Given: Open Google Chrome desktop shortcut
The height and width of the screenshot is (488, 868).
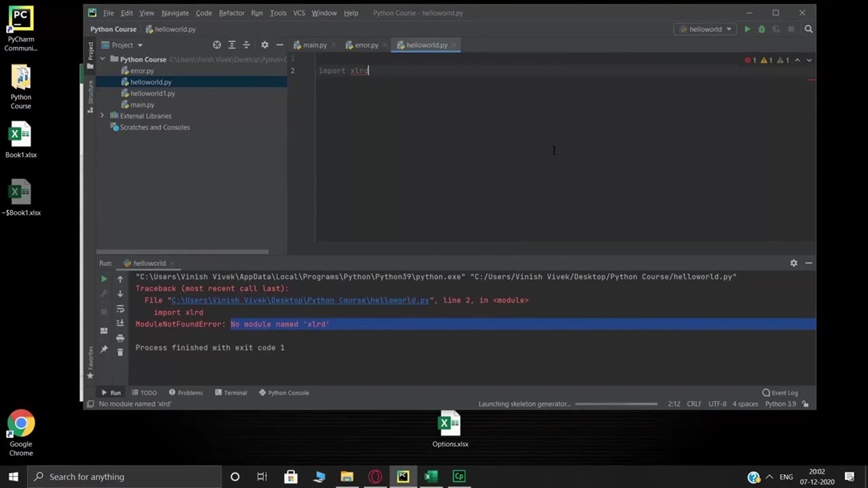Looking at the screenshot, I should click(x=21, y=434).
